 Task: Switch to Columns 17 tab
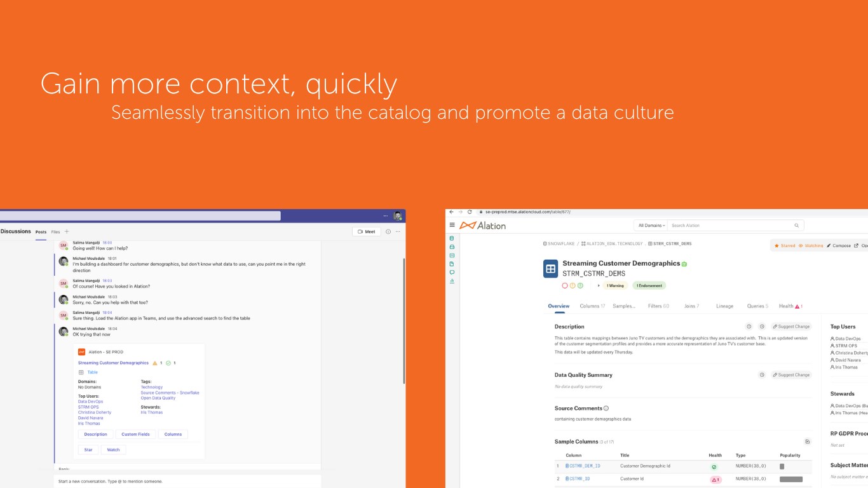click(x=592, y=306)
